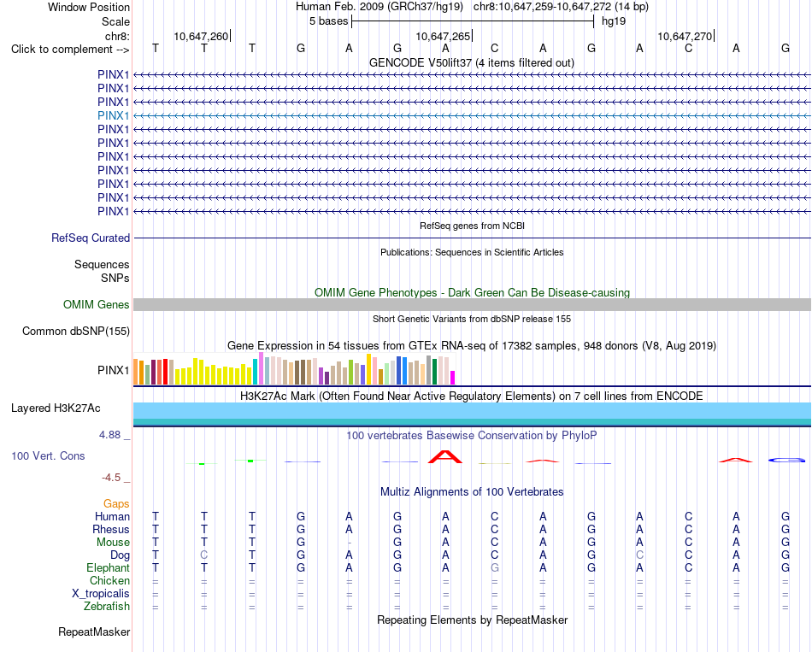Screen dimensions: 812x652
Task: Click the GTEx Gene Expression track title
Action: coord(472,345)
